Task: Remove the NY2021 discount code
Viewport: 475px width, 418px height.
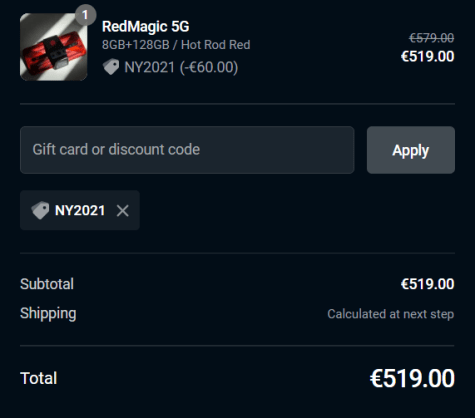Action: click(x=123, y=211)
